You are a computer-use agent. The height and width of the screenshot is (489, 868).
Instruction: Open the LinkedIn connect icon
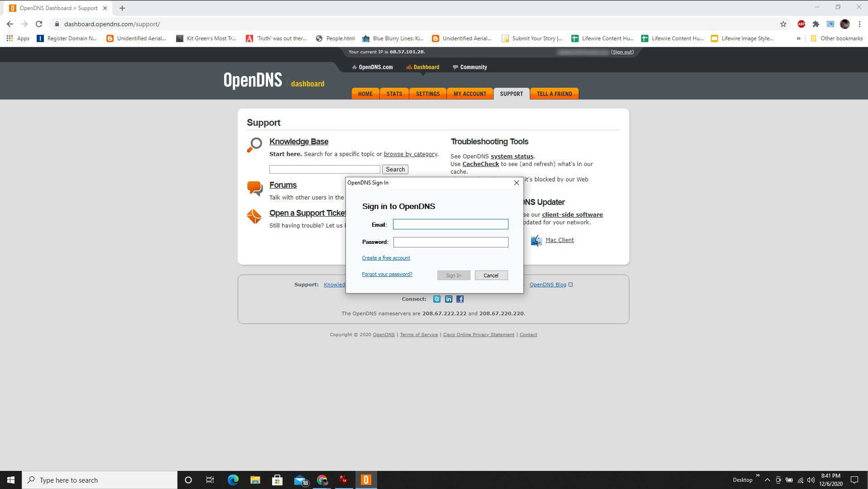click(x=448, y=299)
